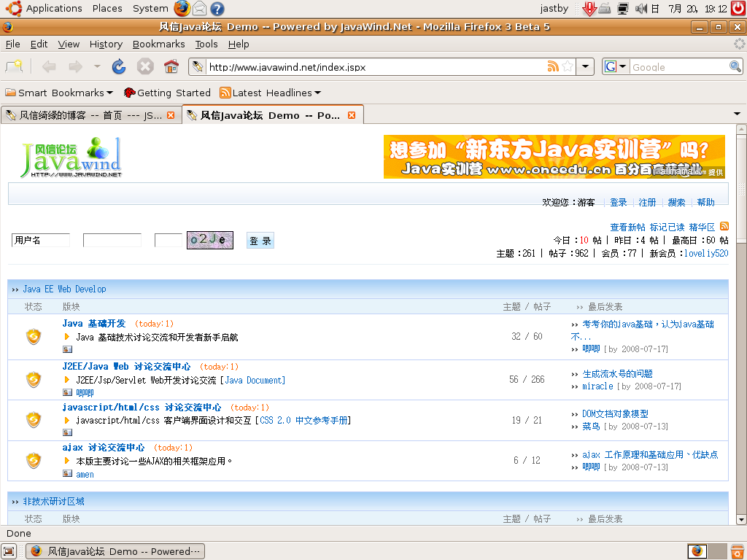747x560 pixels.
Task: Click the RSS feed icon in address bar
Action: point(553,67)
